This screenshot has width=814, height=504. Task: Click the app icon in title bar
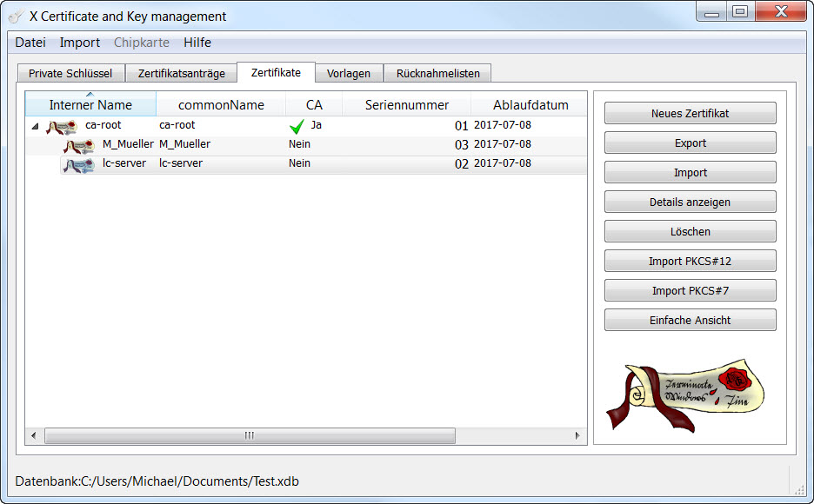click(x=16, y=17)
